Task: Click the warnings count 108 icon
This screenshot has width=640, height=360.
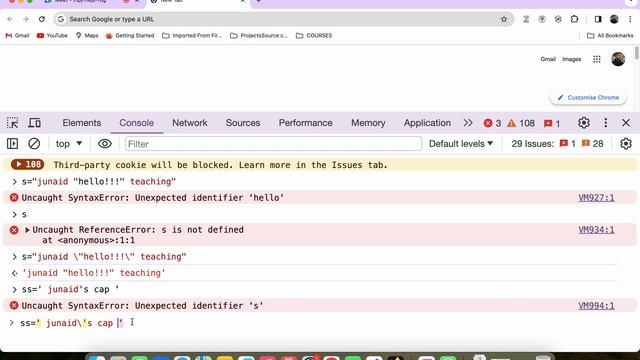Action: [521, 123]
